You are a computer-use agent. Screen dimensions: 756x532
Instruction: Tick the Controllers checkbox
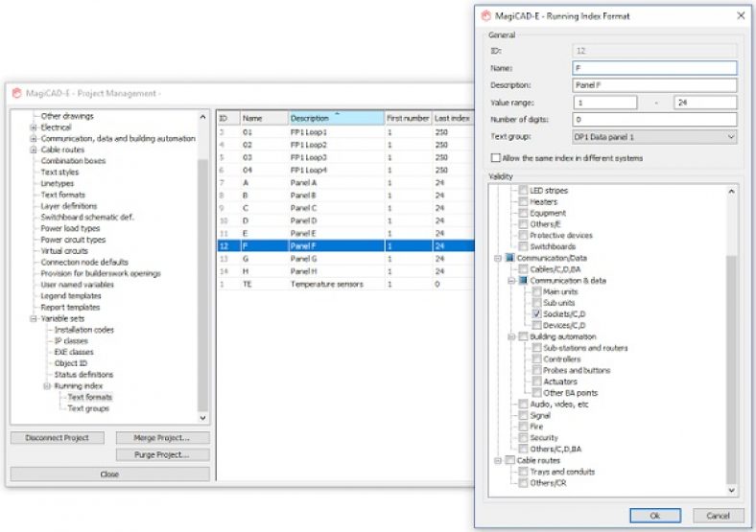click(536, 359)
